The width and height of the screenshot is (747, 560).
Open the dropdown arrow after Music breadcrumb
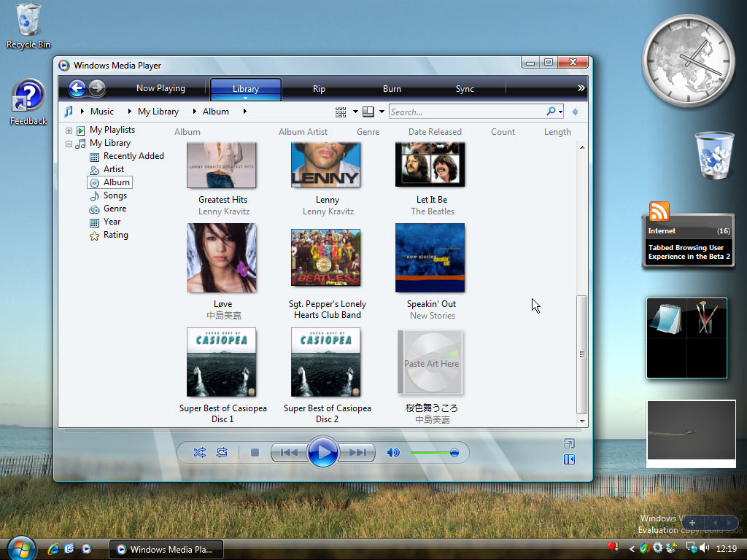click(129, 112)
